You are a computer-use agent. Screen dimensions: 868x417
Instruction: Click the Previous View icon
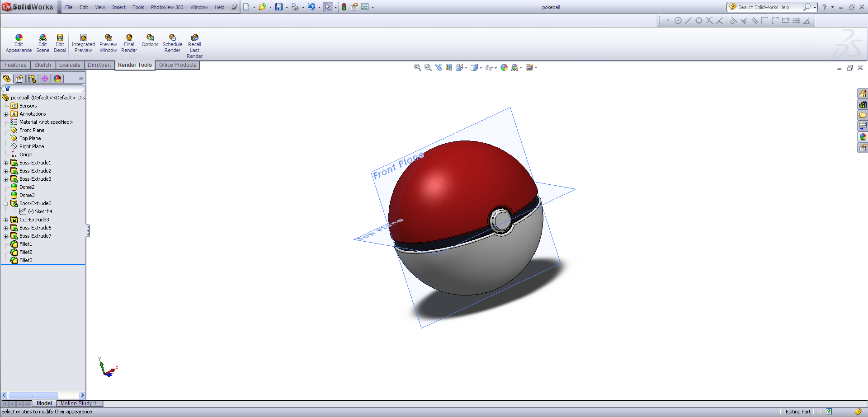pos(438,67)
